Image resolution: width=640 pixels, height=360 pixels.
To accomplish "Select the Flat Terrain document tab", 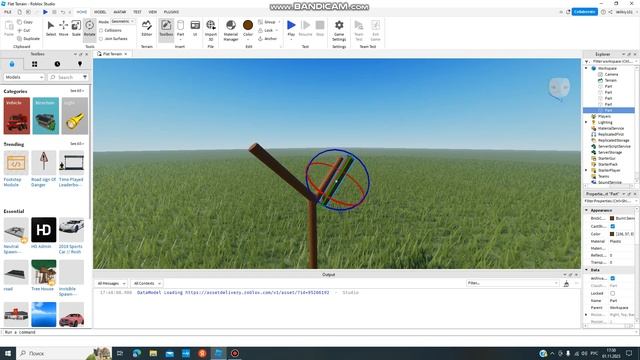I will (x=112, y=54).
